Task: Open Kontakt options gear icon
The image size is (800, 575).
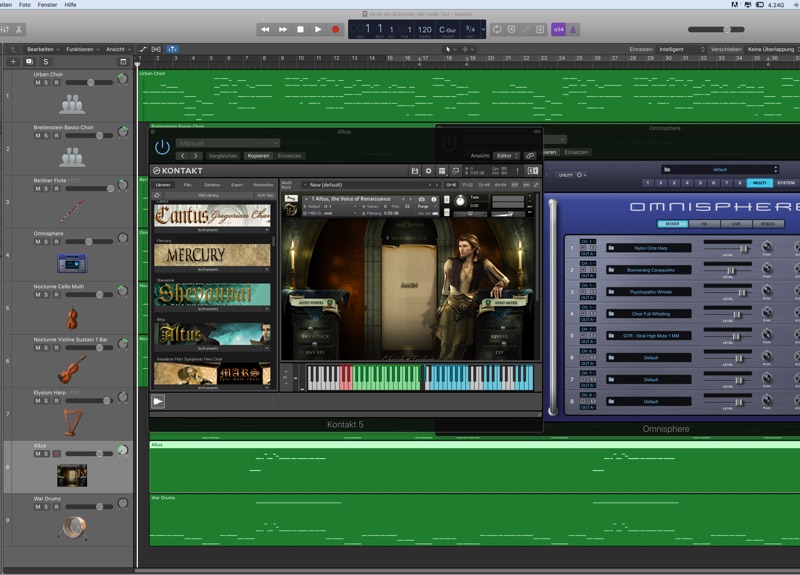Action: [429, 171]
